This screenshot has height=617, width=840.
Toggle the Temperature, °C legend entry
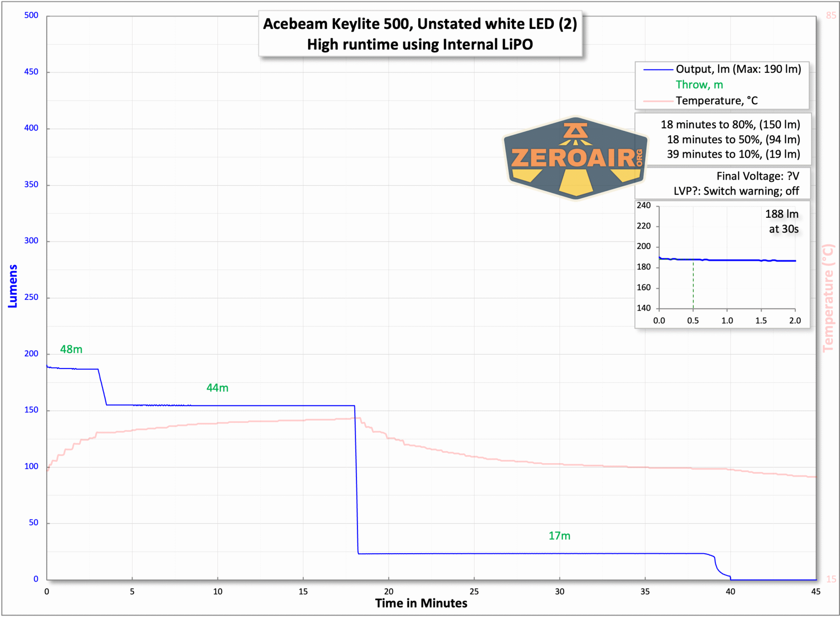coord(716,100)
